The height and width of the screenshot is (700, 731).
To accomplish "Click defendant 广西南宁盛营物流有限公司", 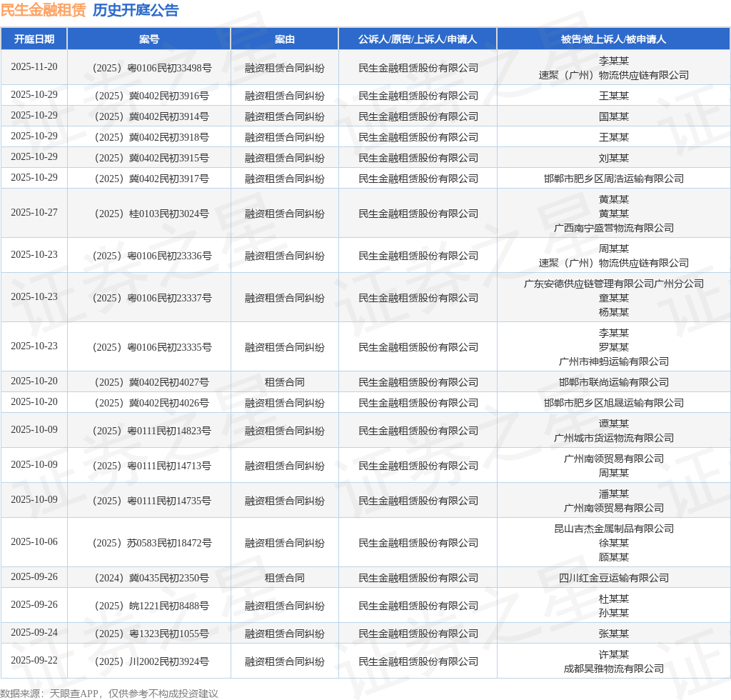I will 613,228.
